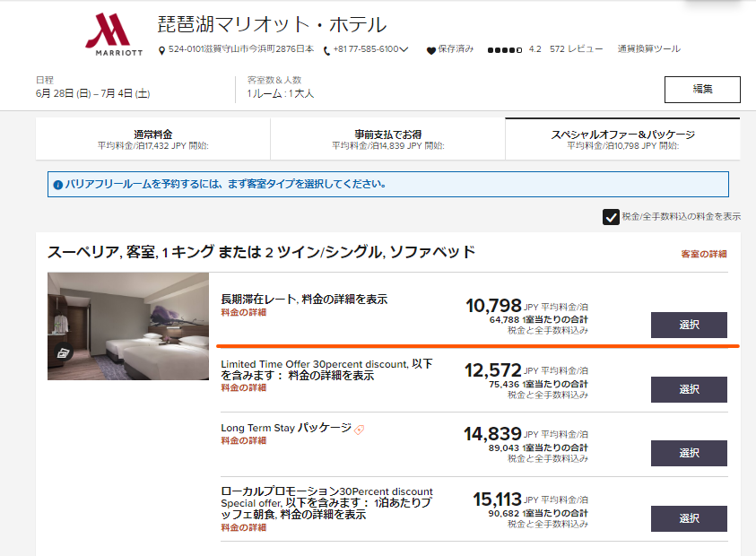Open the 客室の詳細 room details link

click(703, 254)
